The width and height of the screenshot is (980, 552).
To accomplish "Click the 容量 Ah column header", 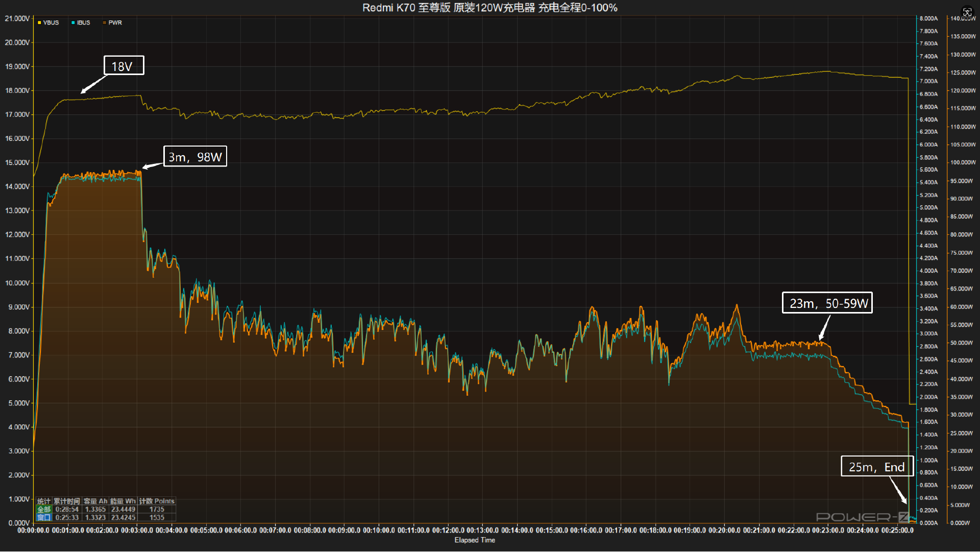I will coord(95,501).
